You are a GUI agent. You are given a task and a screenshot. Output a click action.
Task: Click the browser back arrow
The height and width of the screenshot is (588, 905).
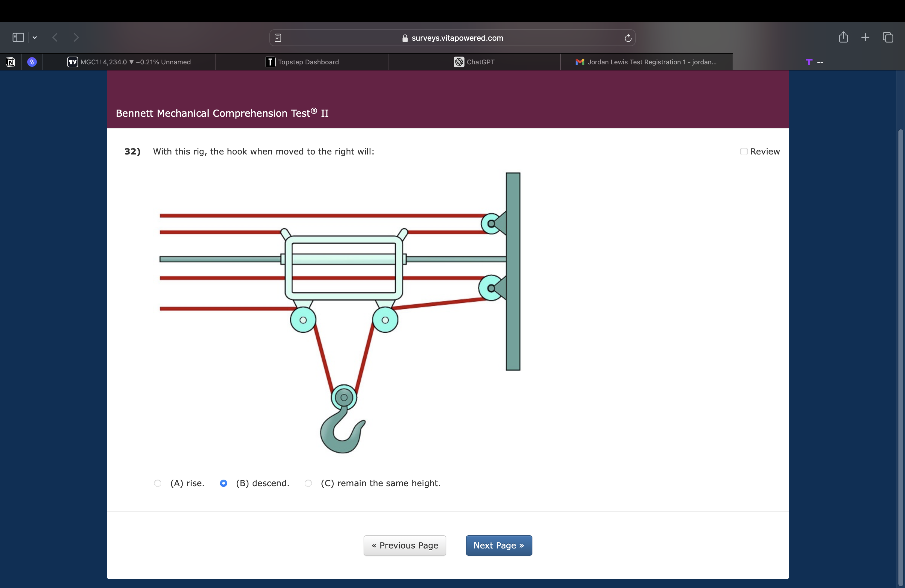(56, 37)
